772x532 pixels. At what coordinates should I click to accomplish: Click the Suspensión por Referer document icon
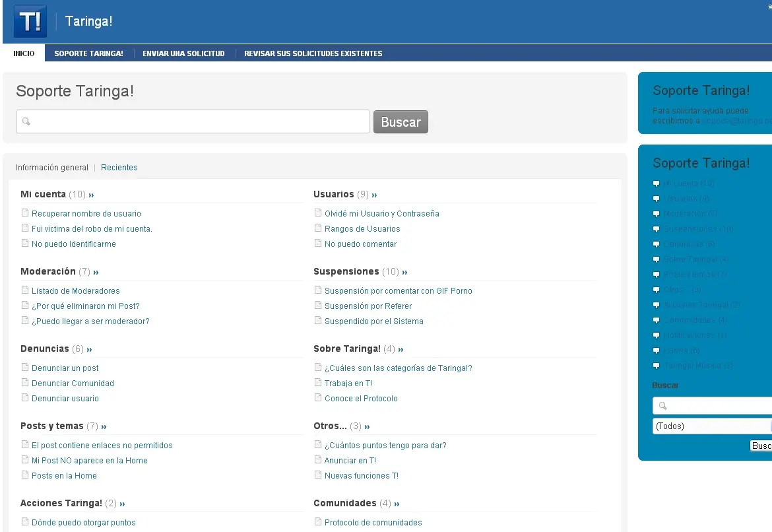(x=318, y=306)
